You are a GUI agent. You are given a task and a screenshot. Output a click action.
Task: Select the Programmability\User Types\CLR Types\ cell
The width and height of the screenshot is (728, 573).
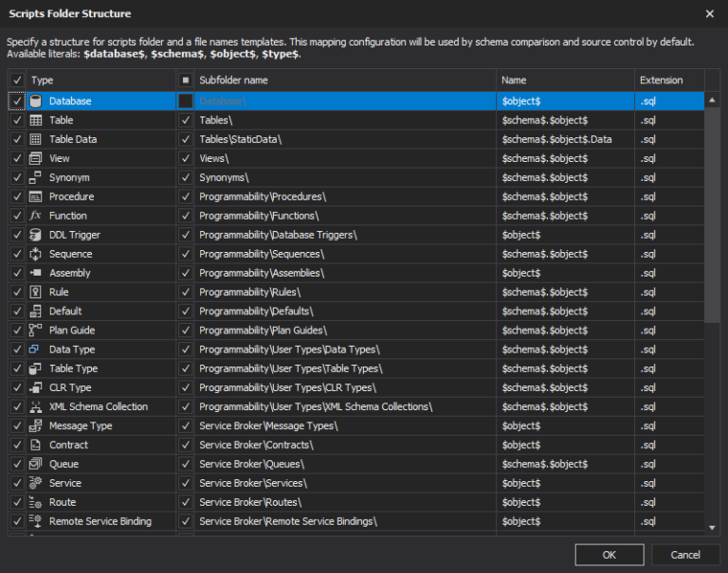[345, 387]
